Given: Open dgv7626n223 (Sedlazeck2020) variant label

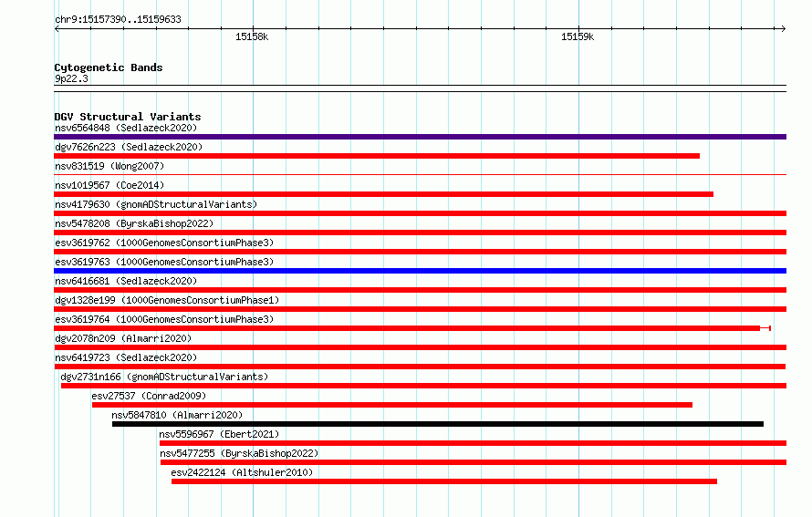Looking at the screenshot, I should (129, 147).
